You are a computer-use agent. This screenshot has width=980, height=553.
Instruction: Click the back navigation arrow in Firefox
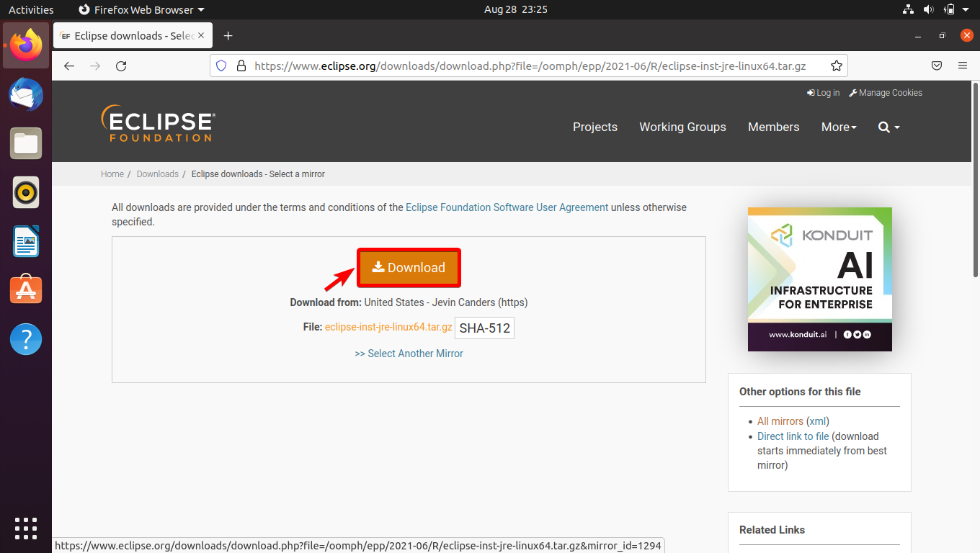pyautogui.click(x=68, y=66)
